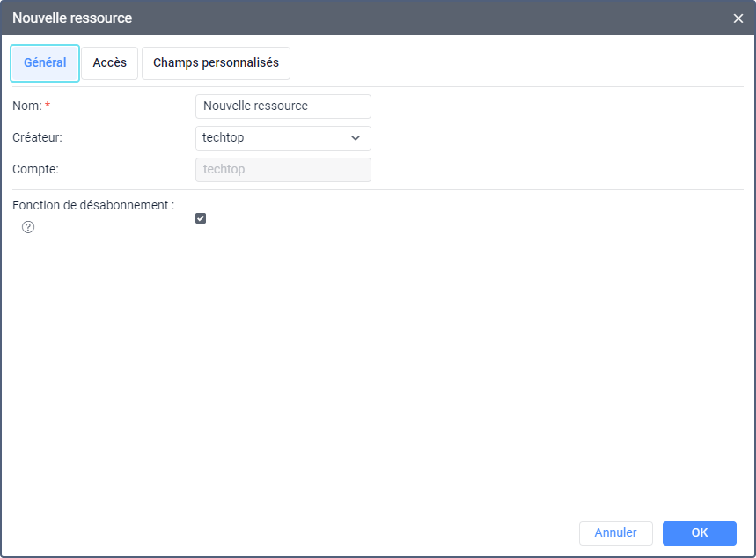Click the Créateur label text
The width and height of the screenshot is (756, 558).
pos(37,138)
